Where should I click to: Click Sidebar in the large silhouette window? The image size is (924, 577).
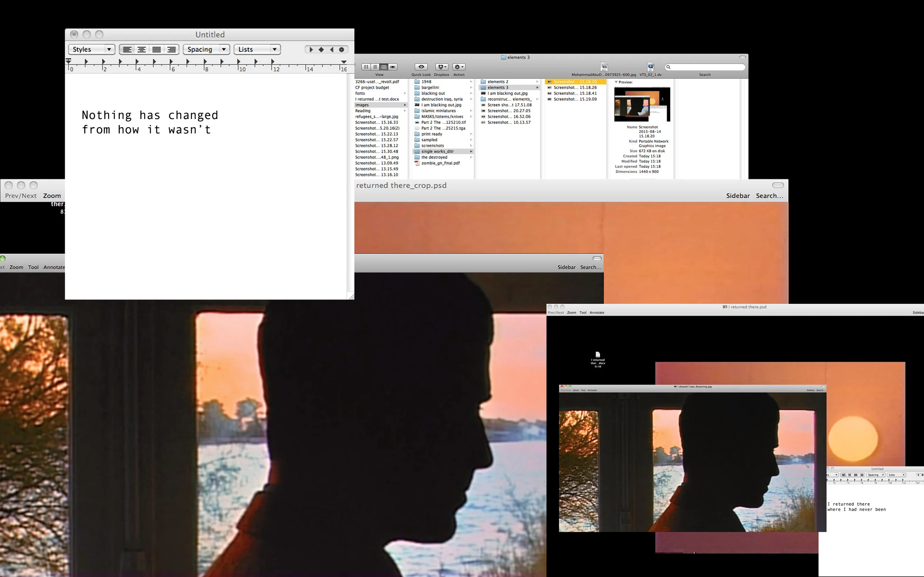[567, 267]
